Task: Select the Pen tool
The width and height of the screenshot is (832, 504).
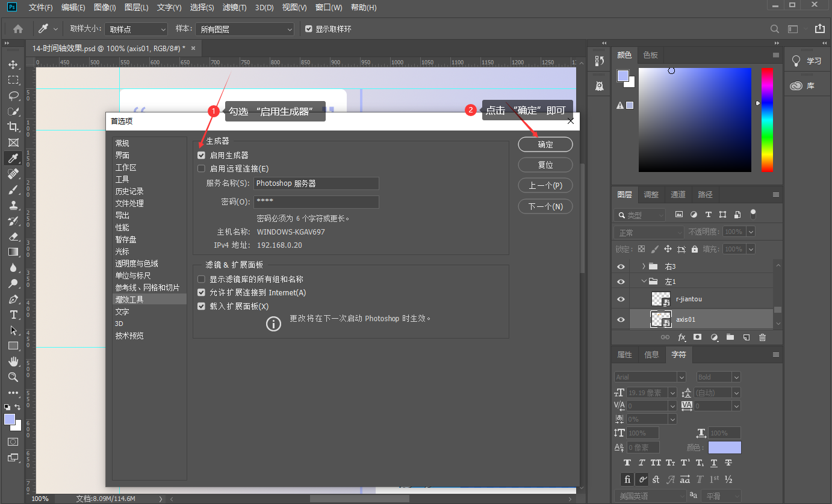Action: point(13,299)
